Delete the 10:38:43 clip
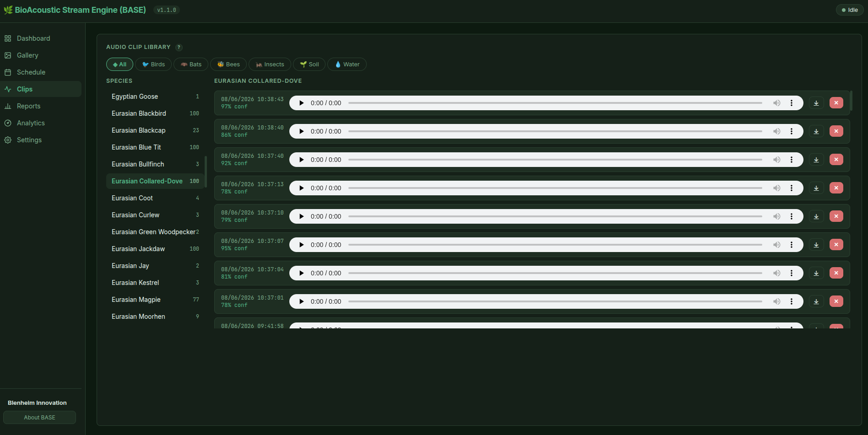Image resolution: width=868 pixels, height=435 pixels. tap(836, 103)
